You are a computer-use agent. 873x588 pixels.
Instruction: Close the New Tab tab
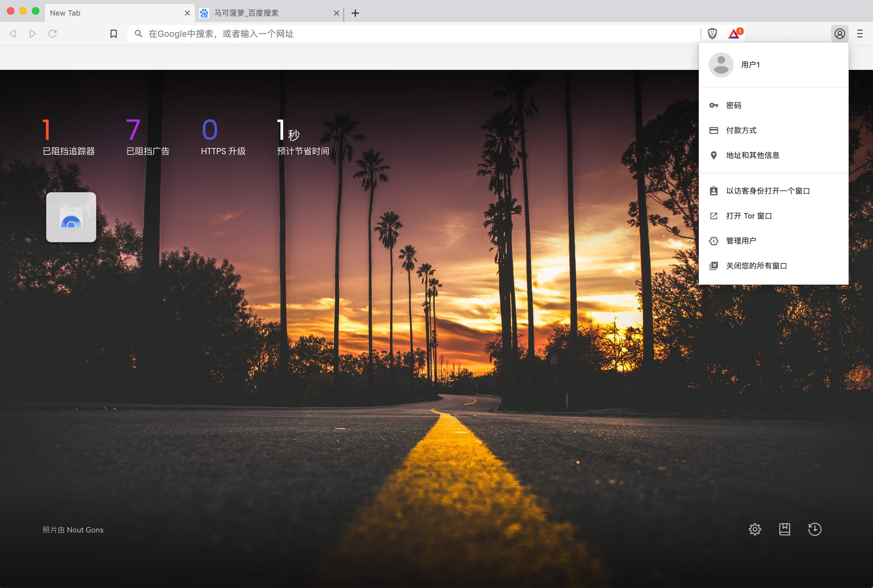pos(187,13)
